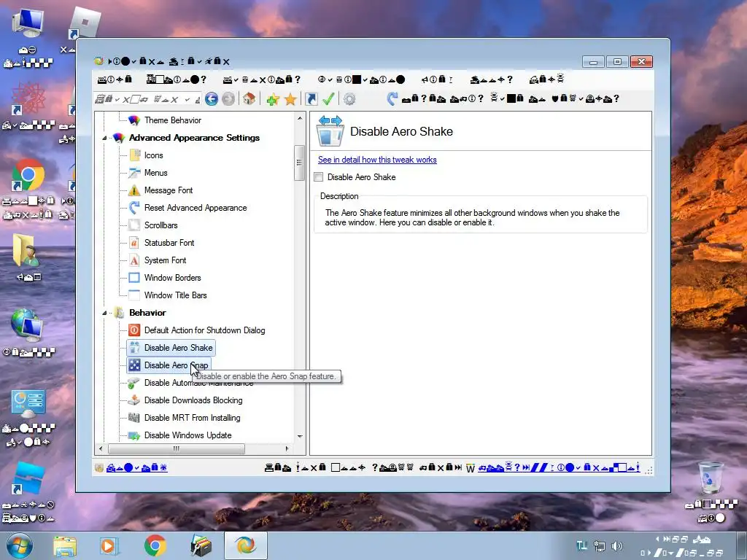Select Reset Advanced Appearance item
The width and height of the screenshot is (747, 560).
click(x=196, y=208)
